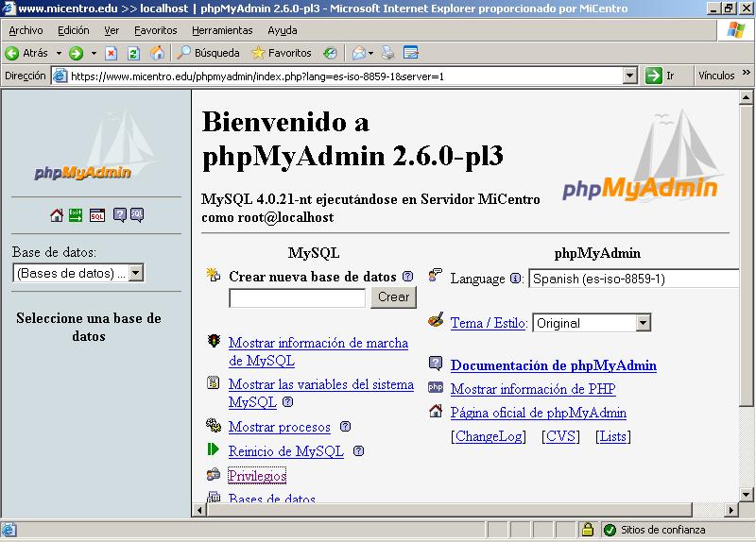
Task: Open the SQL documentation icon in sidebar
Action: tap(137, 215)
